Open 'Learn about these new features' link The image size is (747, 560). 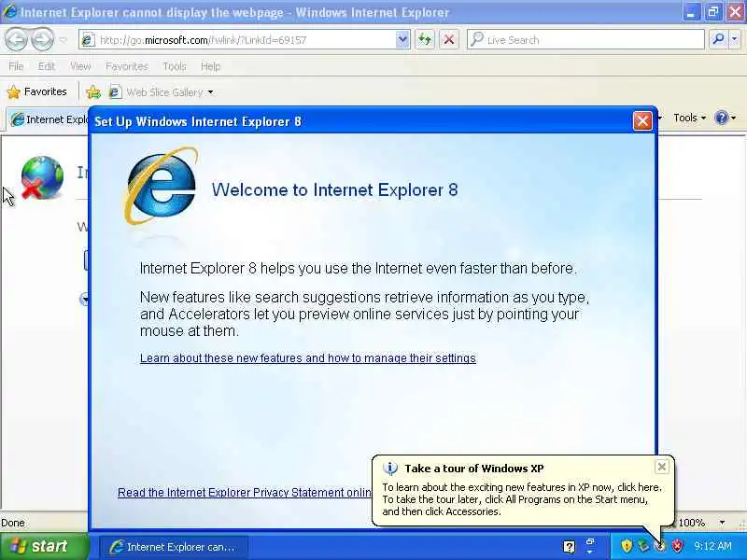point(308,358)
